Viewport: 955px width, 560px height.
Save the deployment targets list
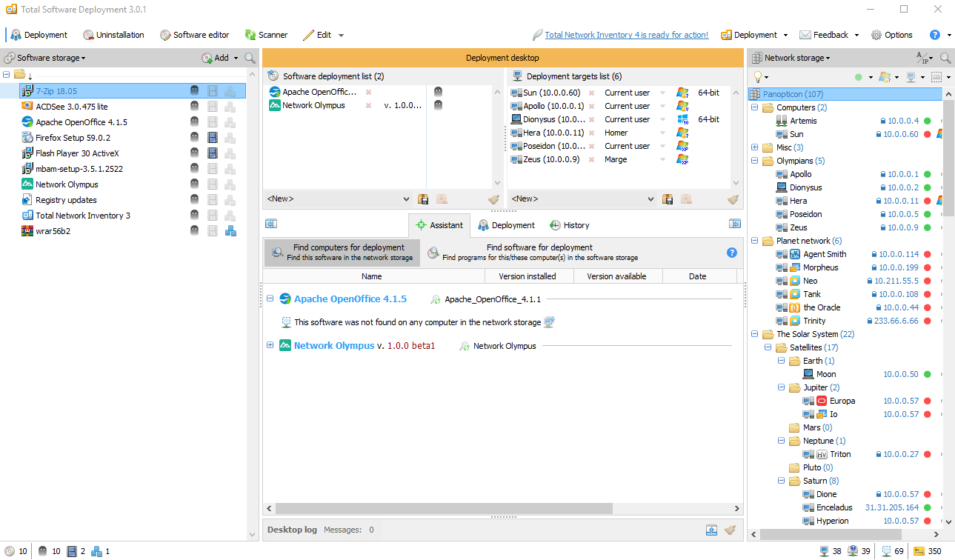[x=668, y=199]
